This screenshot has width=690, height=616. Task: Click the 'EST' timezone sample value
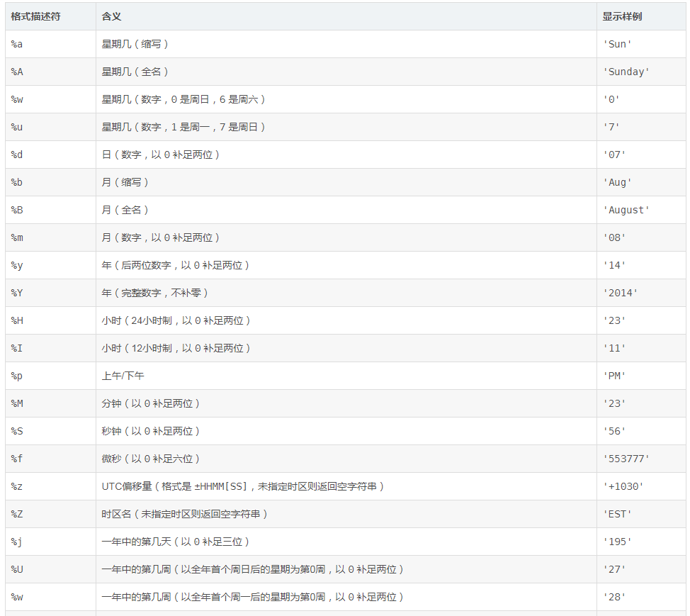point(617,514)
